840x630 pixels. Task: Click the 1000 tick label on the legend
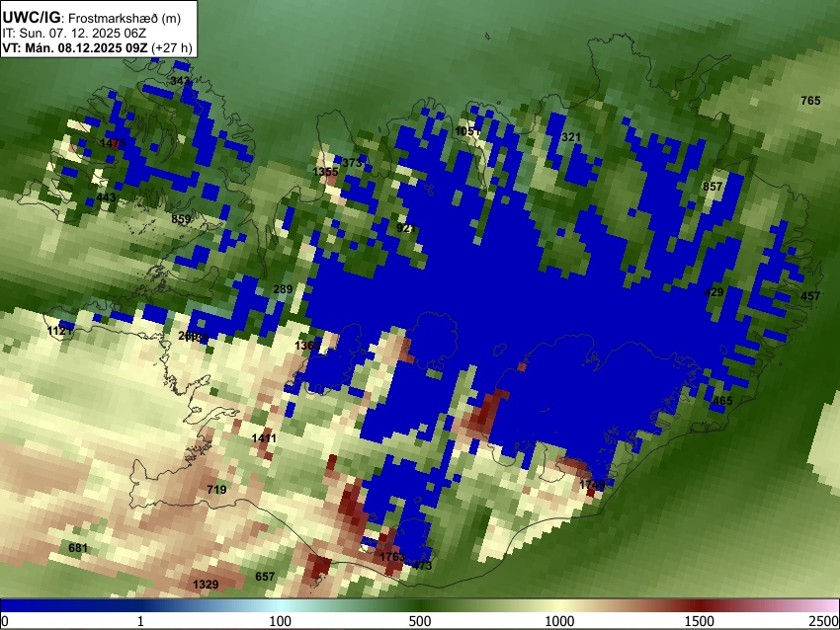click(559, 621)
